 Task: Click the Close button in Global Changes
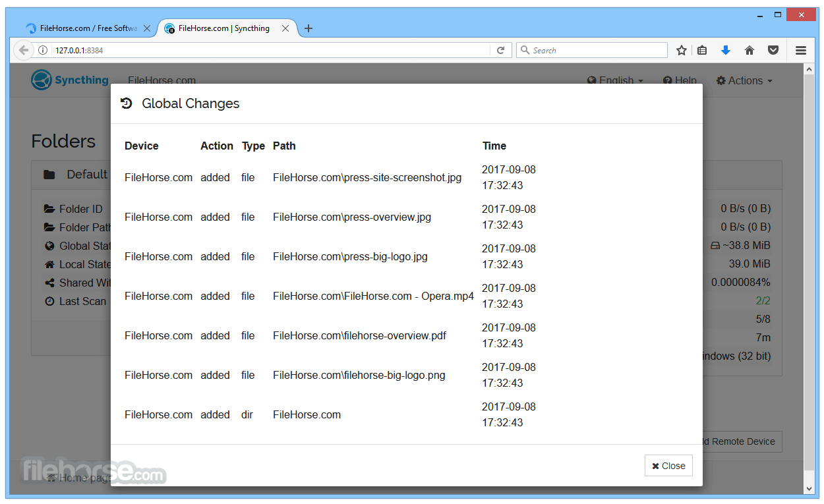[668, 466]
